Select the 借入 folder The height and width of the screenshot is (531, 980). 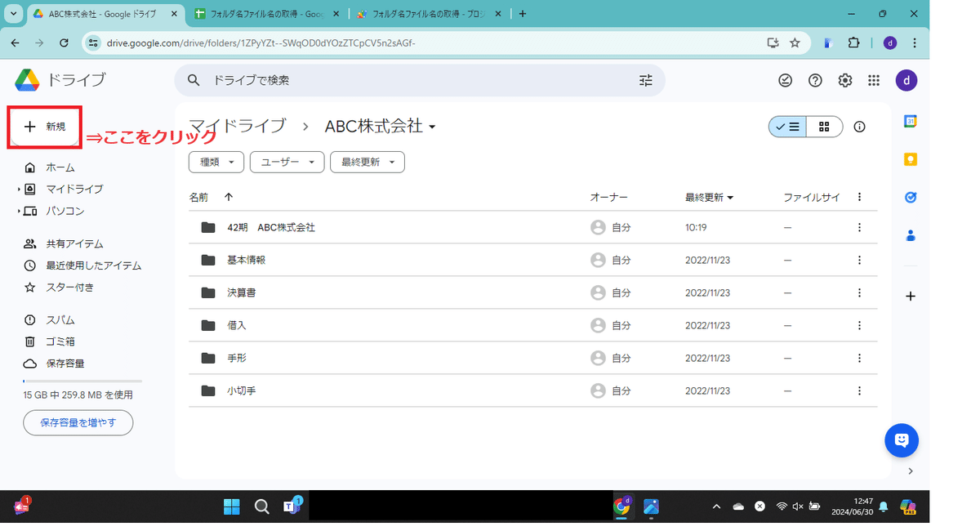pos(532,325)
